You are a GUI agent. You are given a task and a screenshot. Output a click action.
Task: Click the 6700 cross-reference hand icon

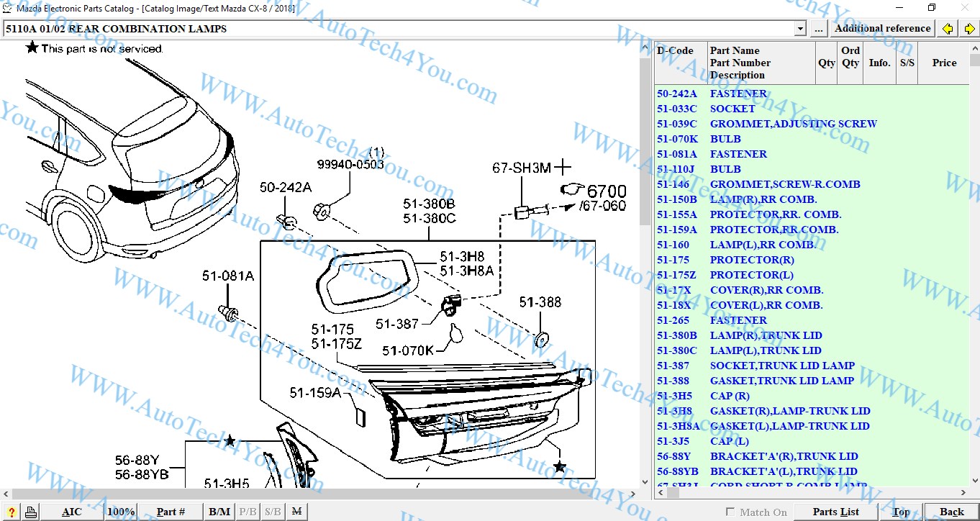coord(573,191)
